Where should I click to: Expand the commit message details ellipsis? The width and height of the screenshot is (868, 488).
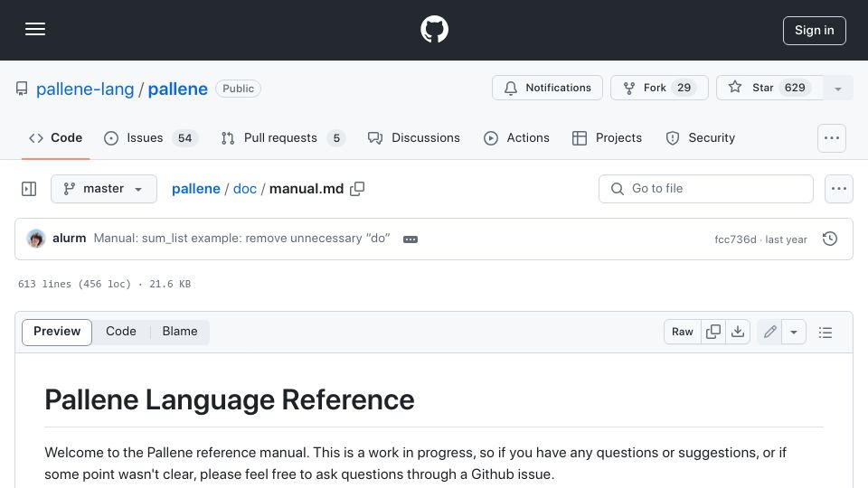tap(410, 239)
